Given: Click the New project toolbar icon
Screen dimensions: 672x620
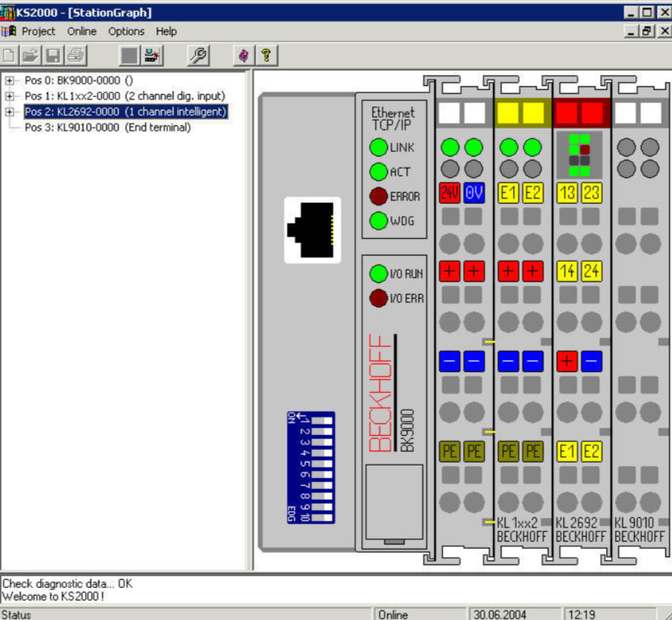Looking at the screenshot, I should point(9,56).
